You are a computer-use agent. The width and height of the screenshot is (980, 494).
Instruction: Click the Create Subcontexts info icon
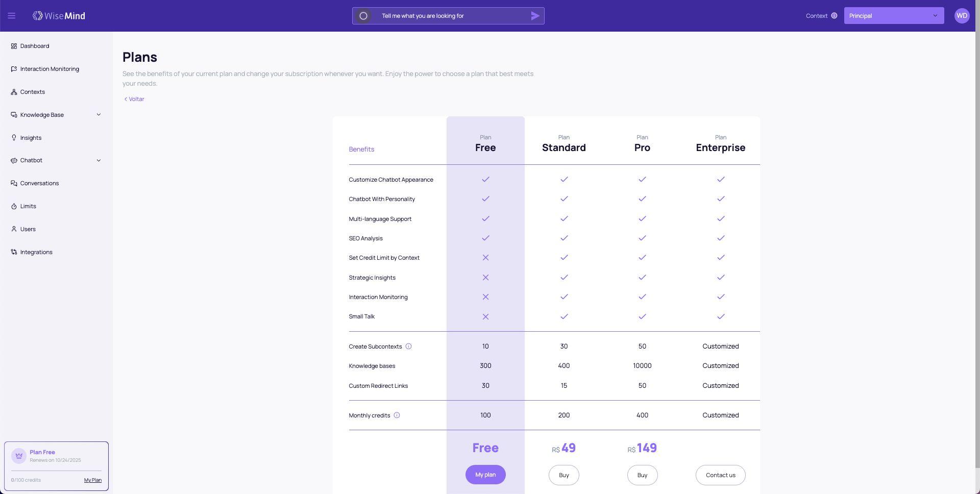(x=408, y=347)
